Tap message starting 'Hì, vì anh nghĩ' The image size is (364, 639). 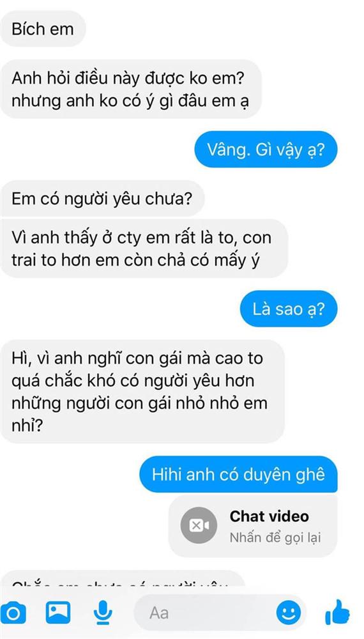pyautogui.click(x=142, y=392)
